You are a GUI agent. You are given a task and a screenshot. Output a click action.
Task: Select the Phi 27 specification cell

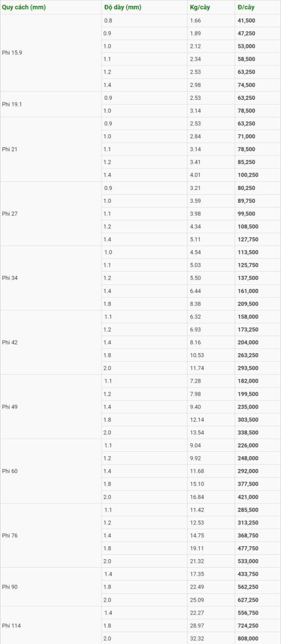click(x=51, y=214)
